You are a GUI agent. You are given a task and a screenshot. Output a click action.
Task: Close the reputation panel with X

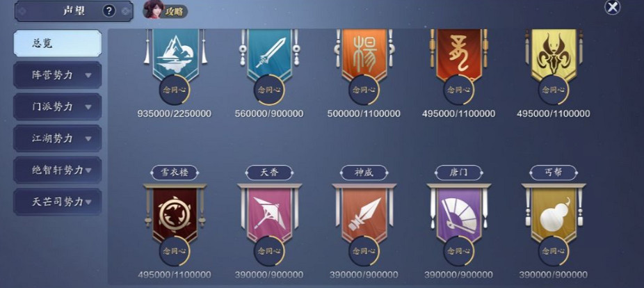click(613, 8)
